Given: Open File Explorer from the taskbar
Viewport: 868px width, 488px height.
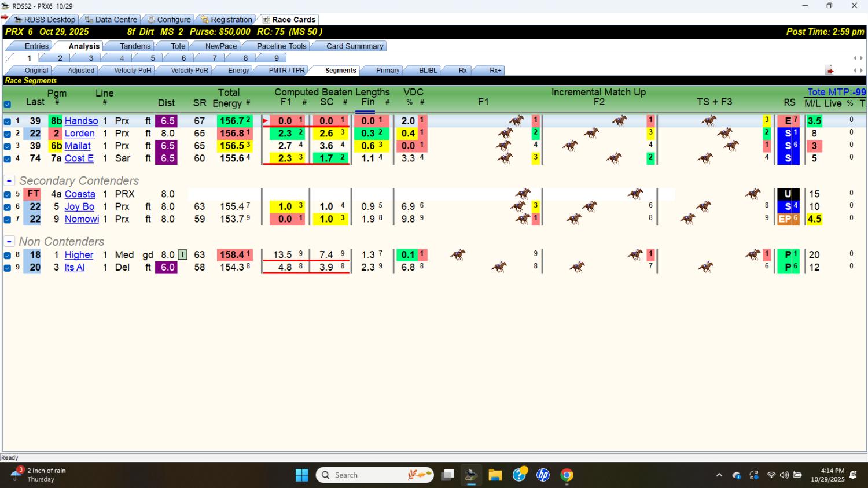Looking at the screenshot, I should coord(495,475).
